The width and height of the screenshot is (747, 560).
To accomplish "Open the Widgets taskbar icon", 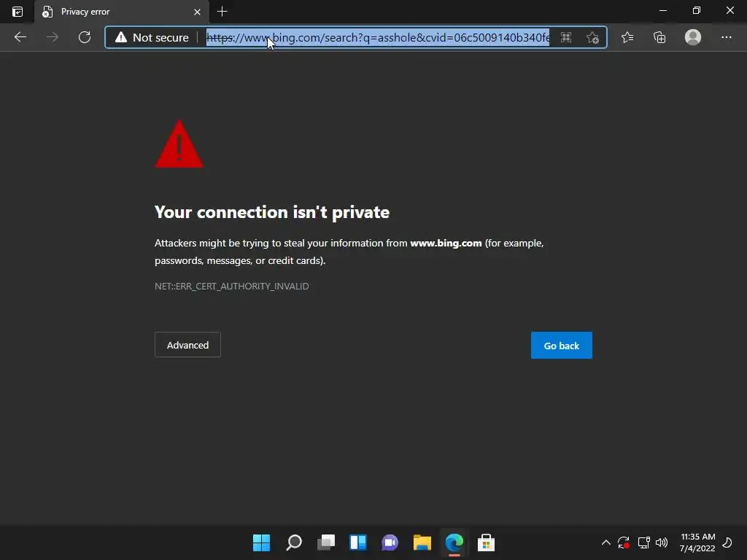I will tap(357, 542).
